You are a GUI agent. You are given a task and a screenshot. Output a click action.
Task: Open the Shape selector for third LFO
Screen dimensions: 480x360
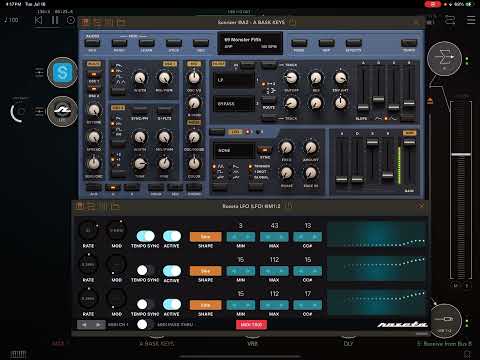205,305
